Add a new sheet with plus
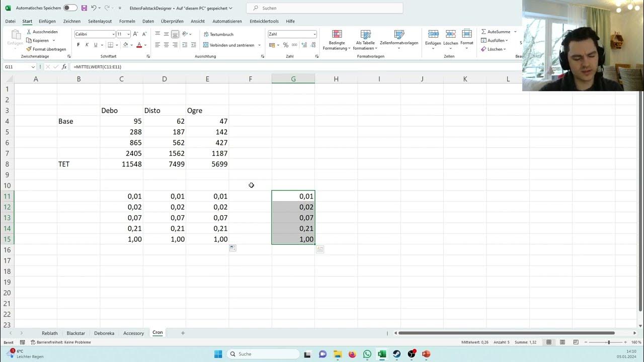The image size is (644, 362). [x=183, y=333]
